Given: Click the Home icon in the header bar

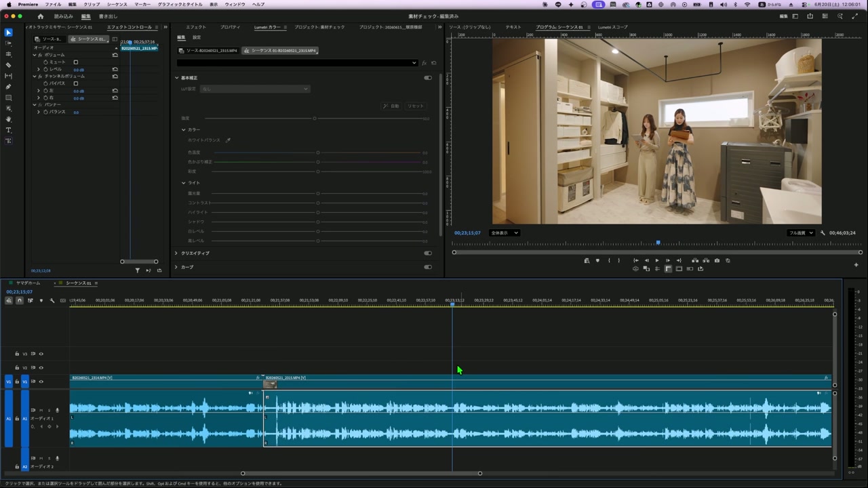Looking at the screenshot, I should (40, 16).
